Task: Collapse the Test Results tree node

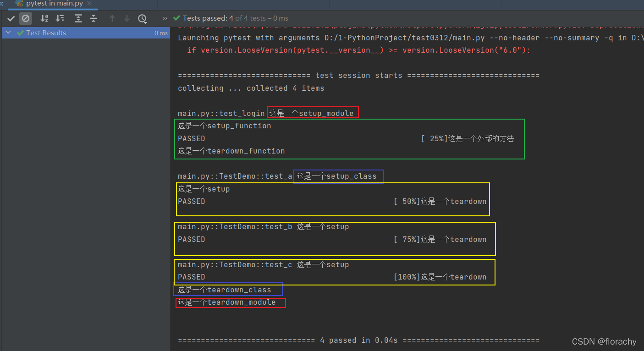Action: point(8,33)
